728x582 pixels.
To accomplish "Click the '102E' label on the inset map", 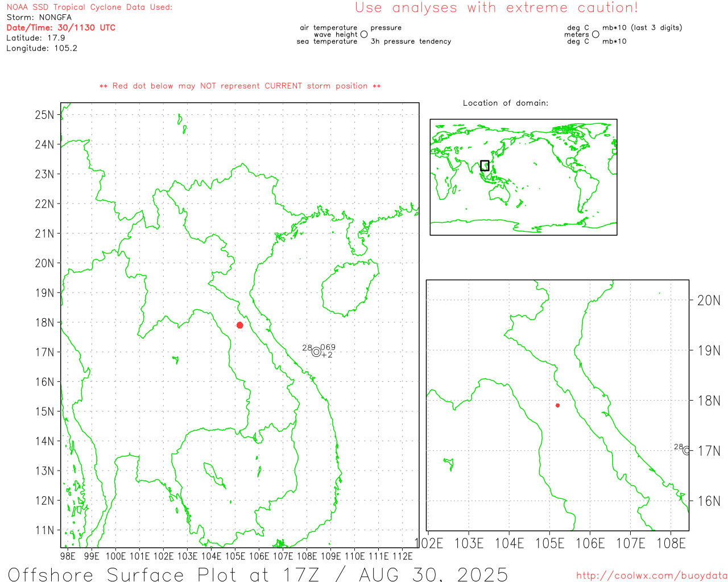I will click(429, 543).
